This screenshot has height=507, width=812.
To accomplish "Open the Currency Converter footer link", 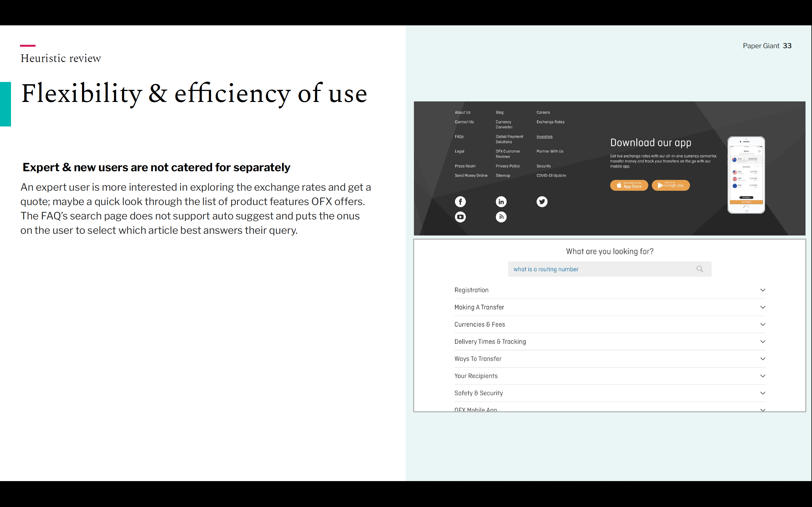I will pos(504,124).
